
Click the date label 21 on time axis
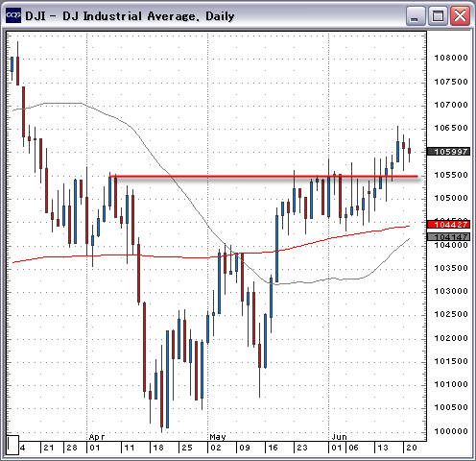(x=49, y=448)
